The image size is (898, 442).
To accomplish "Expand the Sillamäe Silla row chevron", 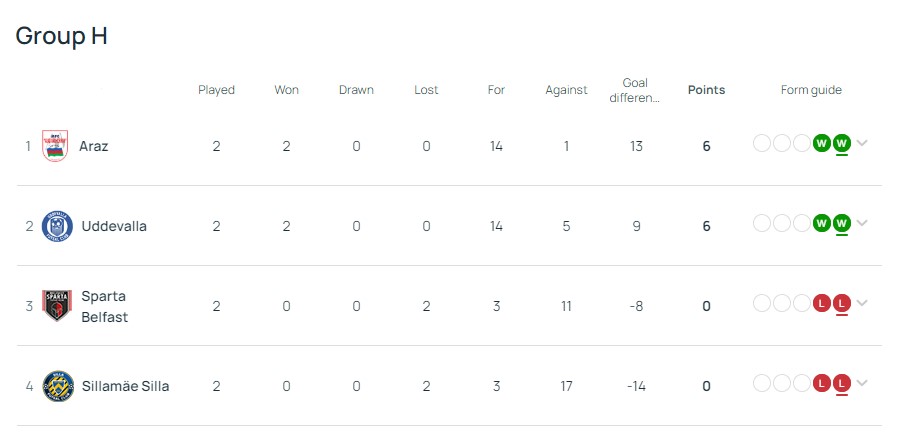I will (862, 383).
